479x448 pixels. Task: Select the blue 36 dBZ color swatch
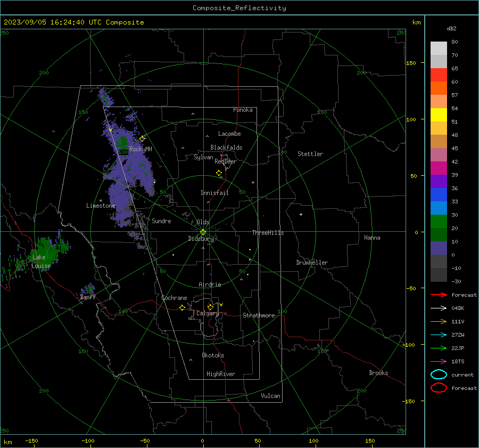[439, 194]
